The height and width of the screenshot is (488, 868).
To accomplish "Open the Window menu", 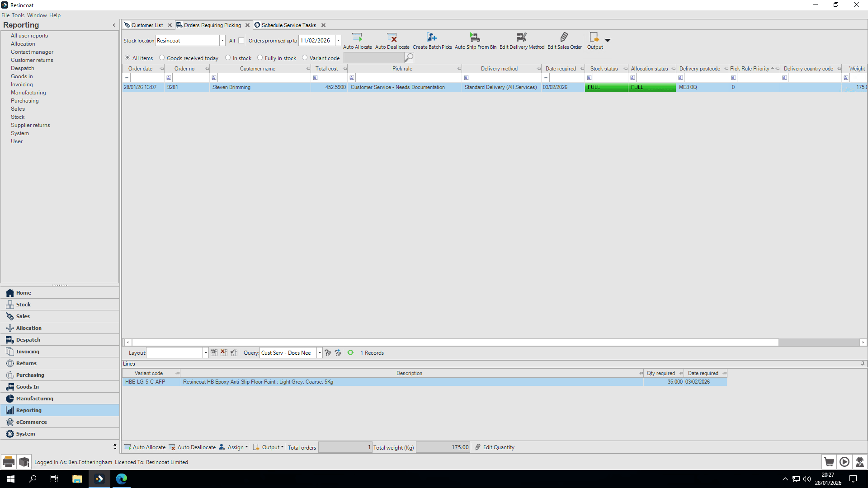I will tap(37, 15).
